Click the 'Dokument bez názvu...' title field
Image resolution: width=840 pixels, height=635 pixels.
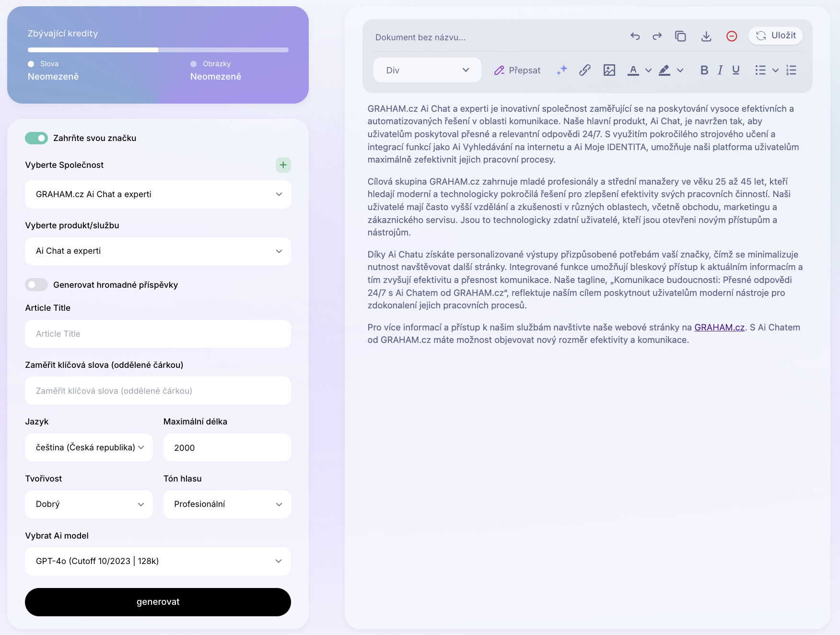420,37
